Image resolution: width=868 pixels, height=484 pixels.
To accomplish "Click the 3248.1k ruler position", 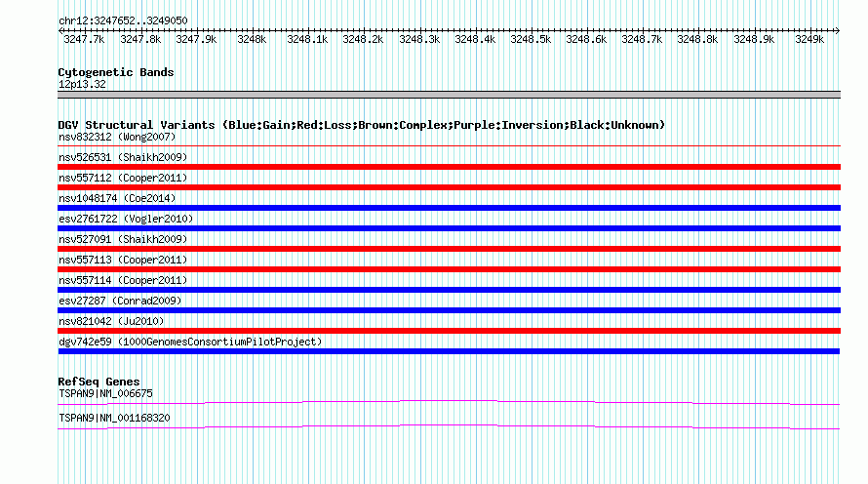I will tap(307, 39).
